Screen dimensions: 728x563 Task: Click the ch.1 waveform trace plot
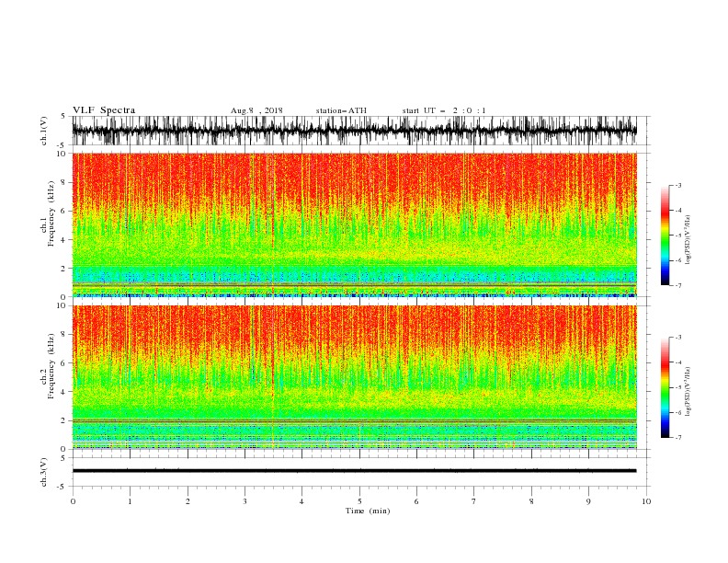point(355,131)
